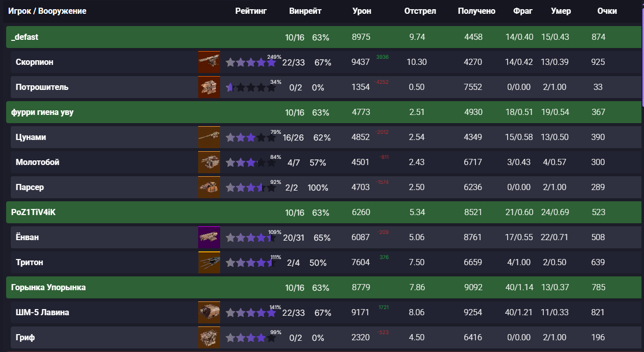Collapse the _defast player group row
The width and height of the screenshot is (644, 352).
(324, 37)
